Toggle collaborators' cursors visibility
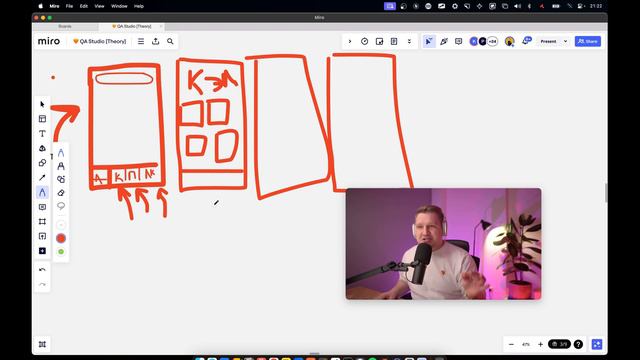This screenshot has width=640, height=360. click(429, 41)
